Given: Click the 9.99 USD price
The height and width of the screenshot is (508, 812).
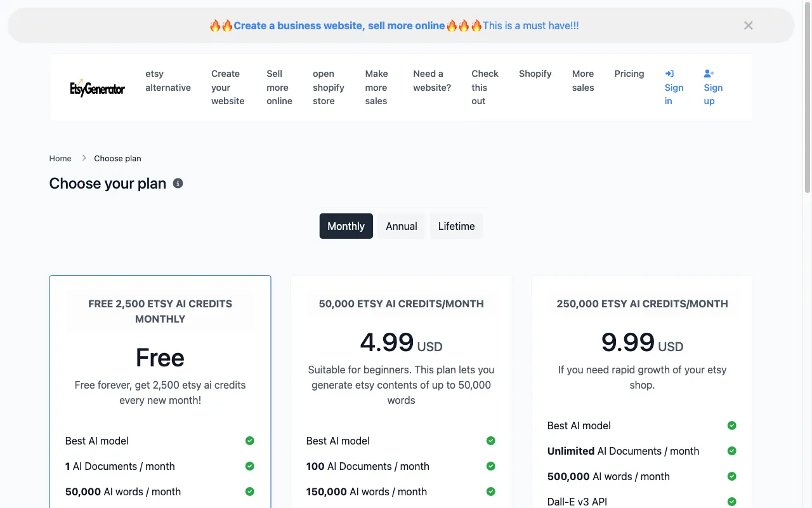Looking at the screenshot, I should [x=642, y=343].
